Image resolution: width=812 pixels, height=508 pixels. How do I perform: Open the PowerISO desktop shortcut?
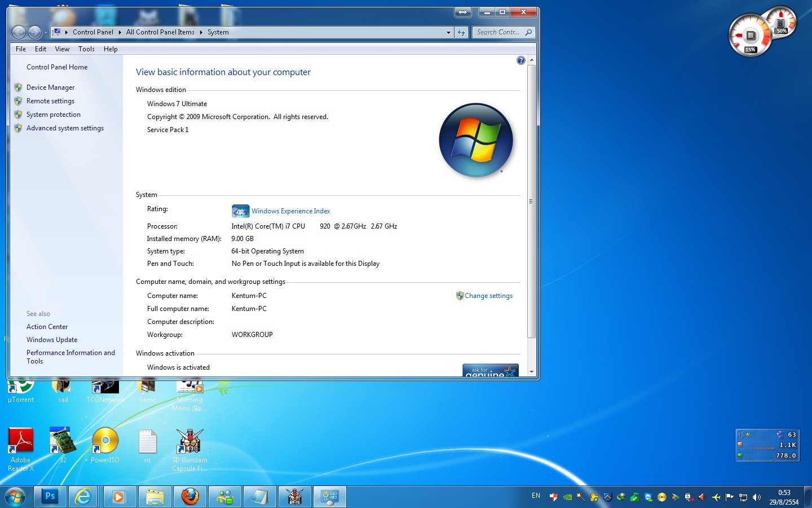105,446
